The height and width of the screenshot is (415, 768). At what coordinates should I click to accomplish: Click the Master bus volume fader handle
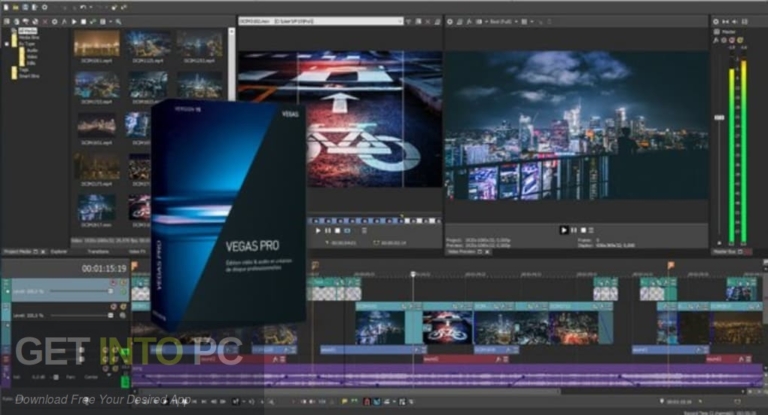719,118
